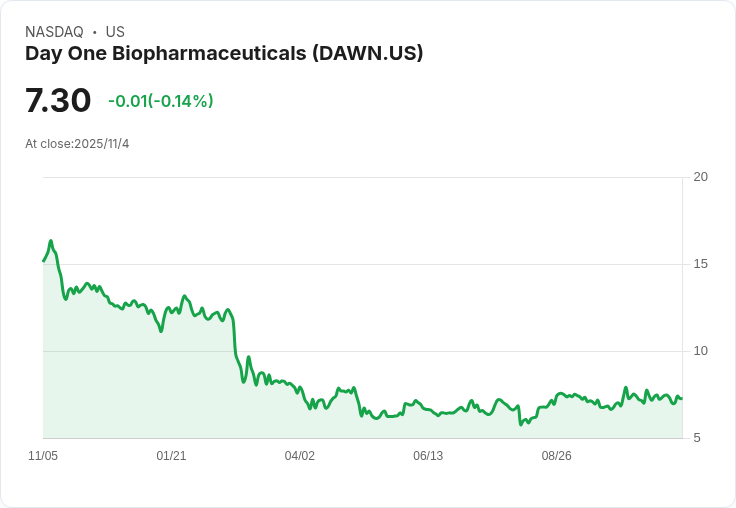Click the highest peak of the price line
This screenshot has width=736, height=508.
coord(51,241)
